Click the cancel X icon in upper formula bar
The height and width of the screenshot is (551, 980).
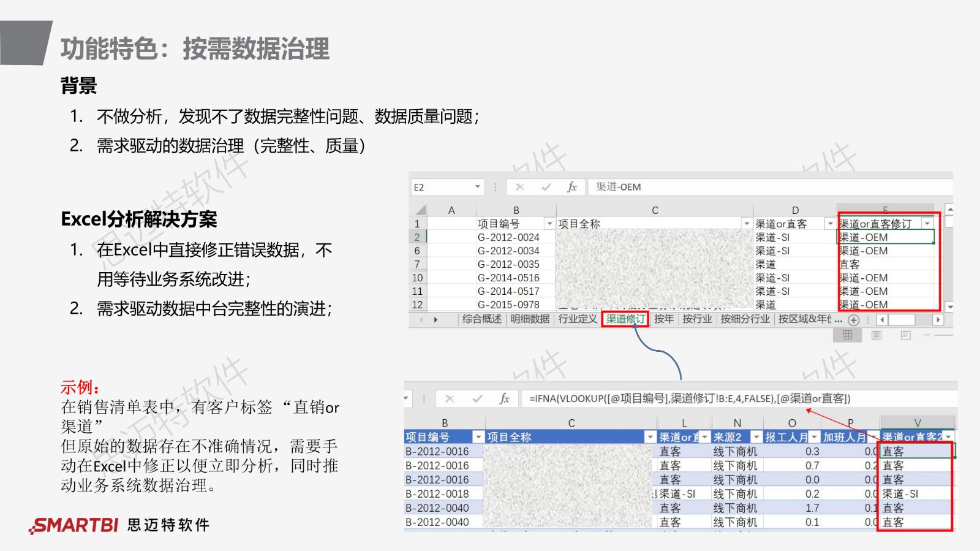click(x=519, y=187)
